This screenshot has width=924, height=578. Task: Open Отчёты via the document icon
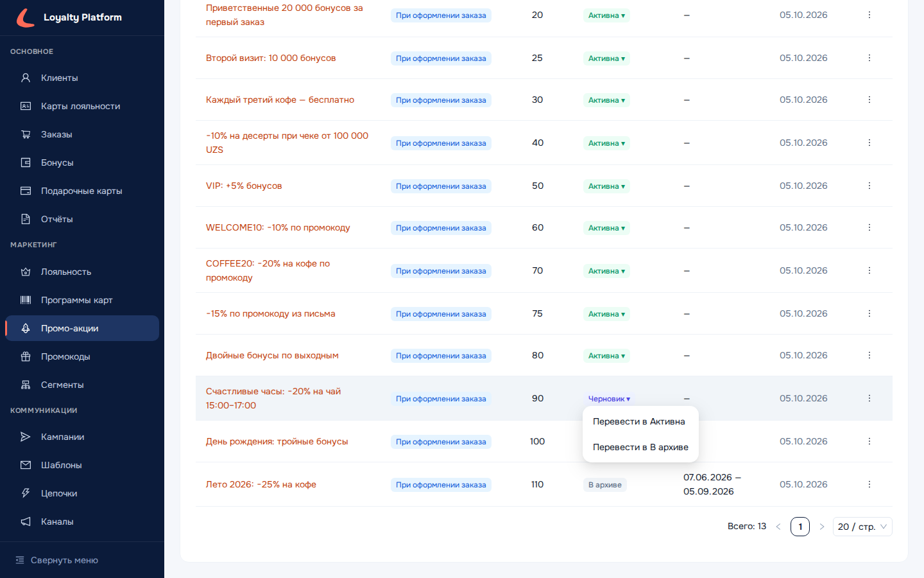point(26,219)
